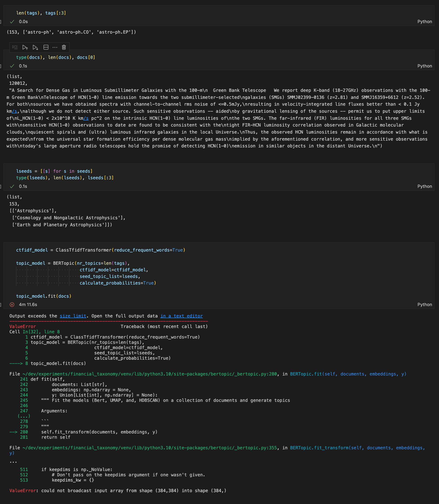The image size is (439, 504).
Task: Open the _bertopic.py:355 file path link
Action: click(x=150, y=448)
